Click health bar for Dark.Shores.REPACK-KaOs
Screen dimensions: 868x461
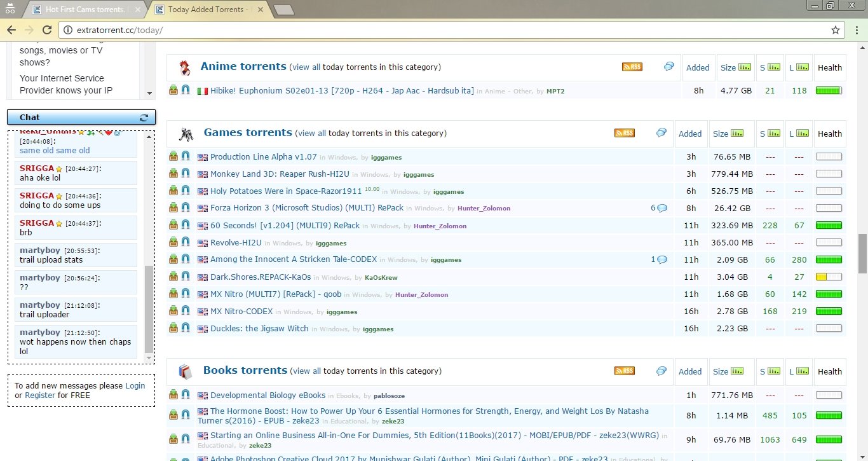pos(829,277)
